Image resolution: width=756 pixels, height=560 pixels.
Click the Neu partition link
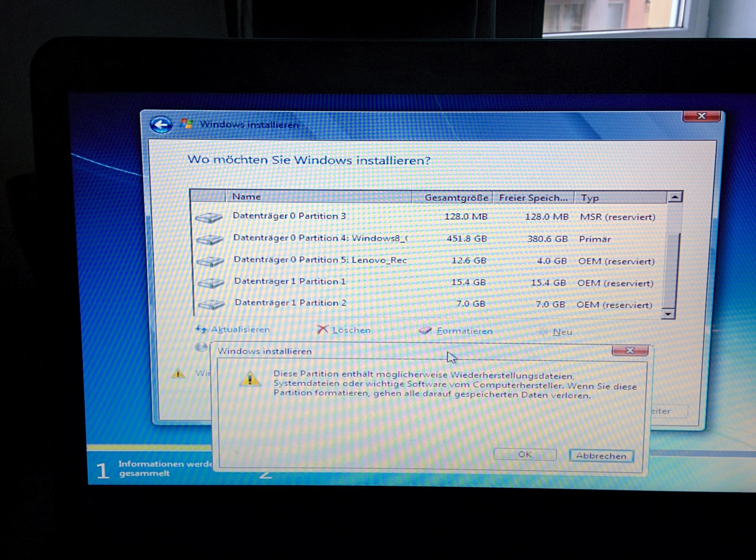[562, 332]
